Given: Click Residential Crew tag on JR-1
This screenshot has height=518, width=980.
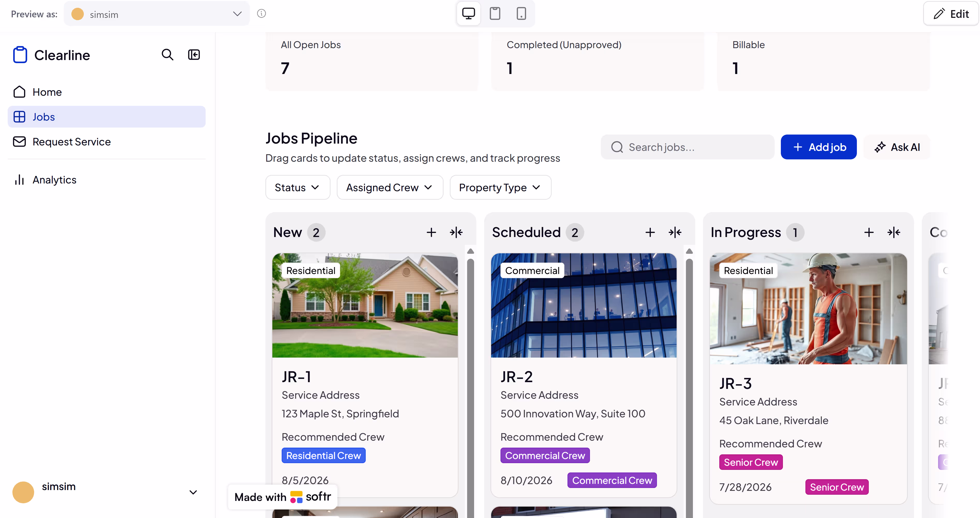Looking at the screenshot, I should click(323, 456).
